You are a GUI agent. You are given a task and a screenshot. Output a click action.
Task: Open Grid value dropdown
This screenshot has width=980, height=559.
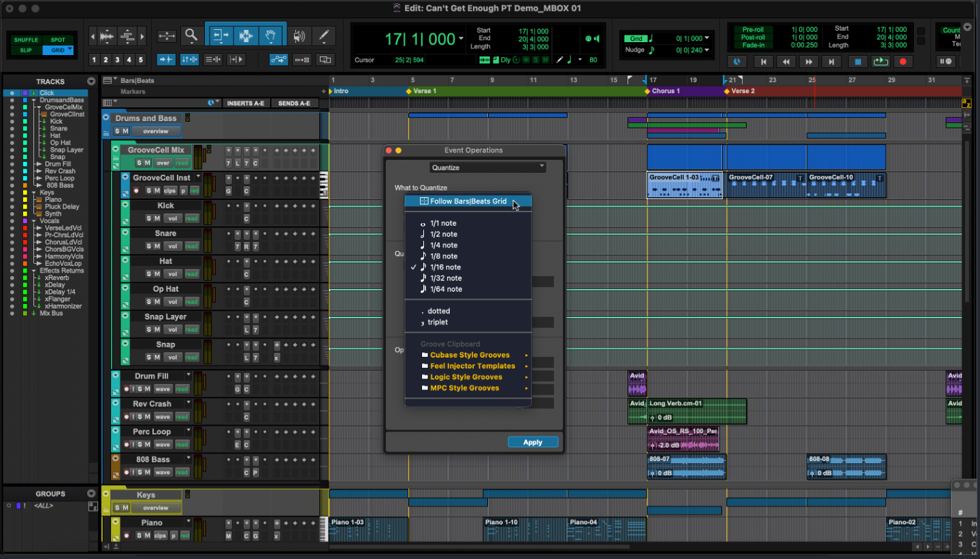(x=706, y=39)
